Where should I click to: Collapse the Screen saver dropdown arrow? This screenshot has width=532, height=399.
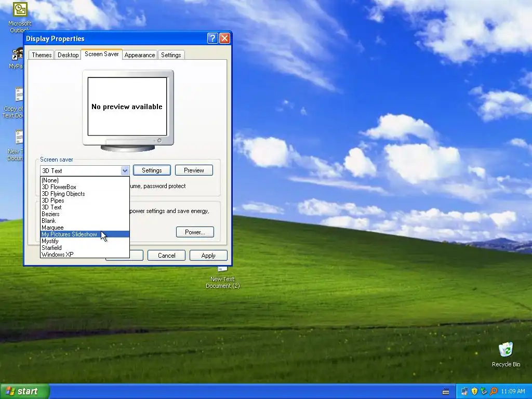pyautogui.click(x=125, y=170)
